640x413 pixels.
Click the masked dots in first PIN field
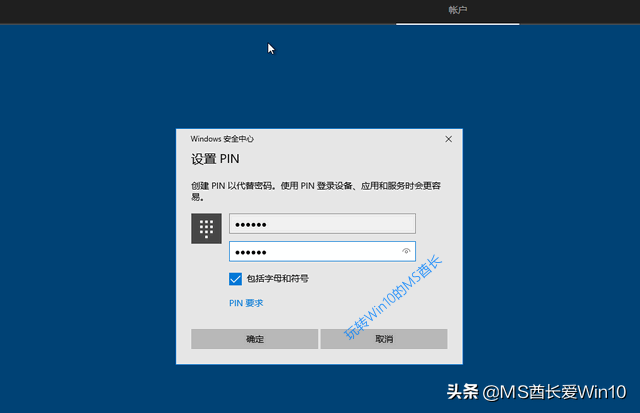[x=257, y=224]
